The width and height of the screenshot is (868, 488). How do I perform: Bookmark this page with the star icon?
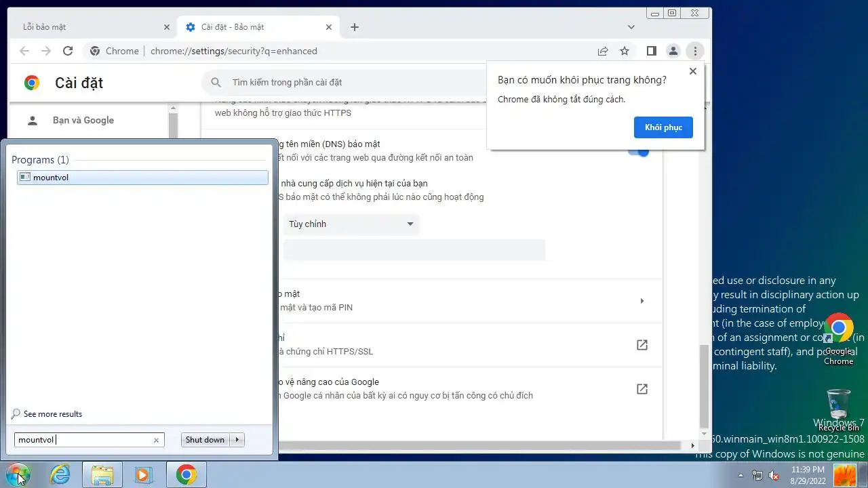coord(625,51)
